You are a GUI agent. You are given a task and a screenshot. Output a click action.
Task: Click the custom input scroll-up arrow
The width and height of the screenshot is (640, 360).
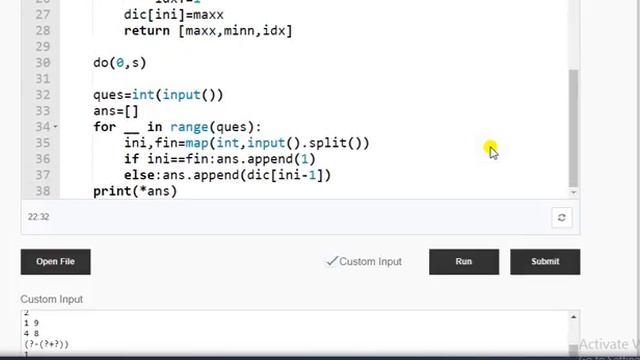pos(573,317)
